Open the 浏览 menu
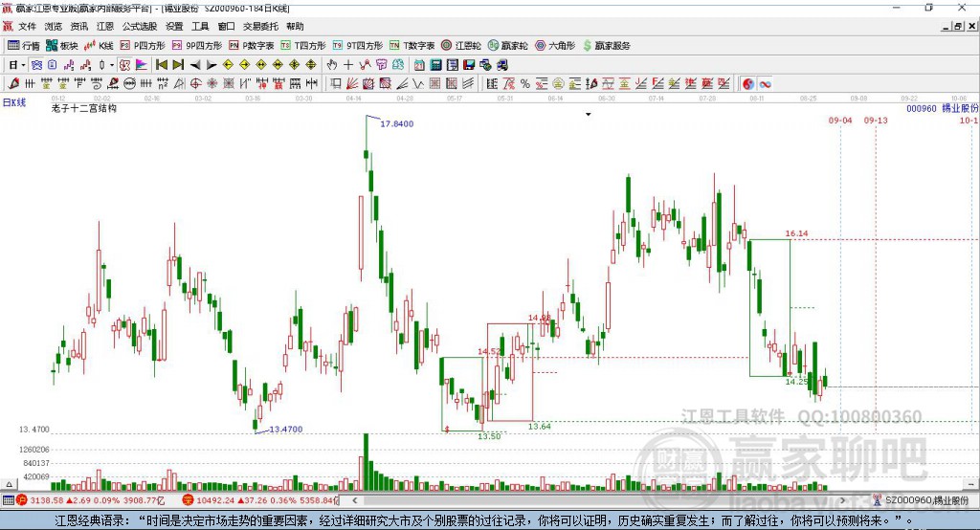Image resolution: width=980 pixels, height=530 pixels. (x=54, y=26)
